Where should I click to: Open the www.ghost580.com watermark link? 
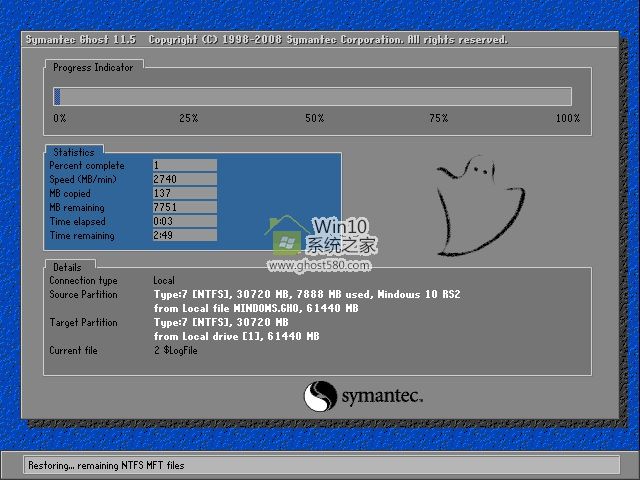pyautogui.click(x=319, y=266)
